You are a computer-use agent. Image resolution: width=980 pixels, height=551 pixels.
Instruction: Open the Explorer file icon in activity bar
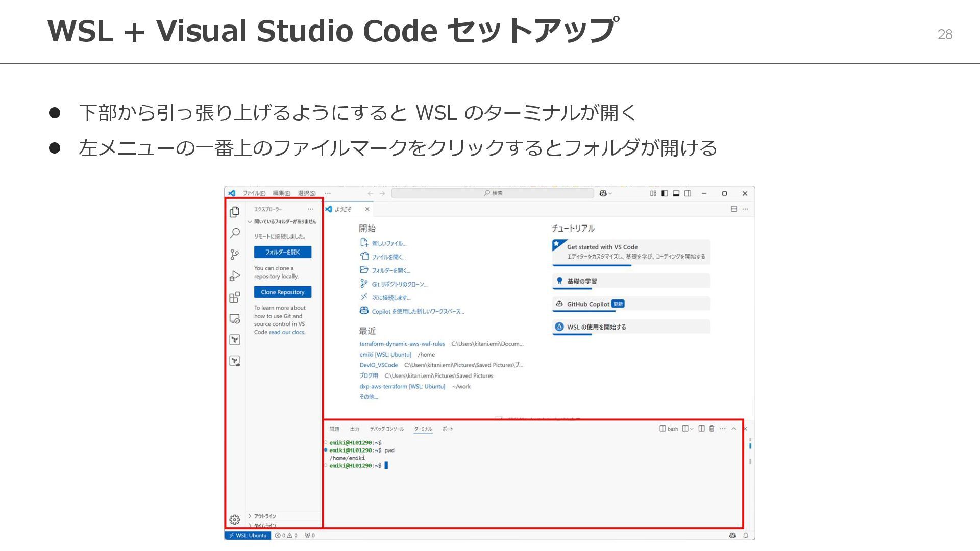tap(235, 212)
